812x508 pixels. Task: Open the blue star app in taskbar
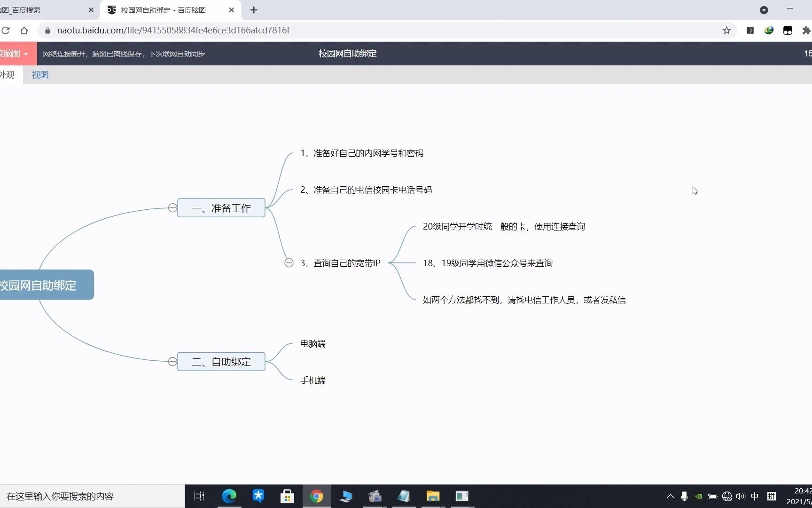tap(258, 496)
